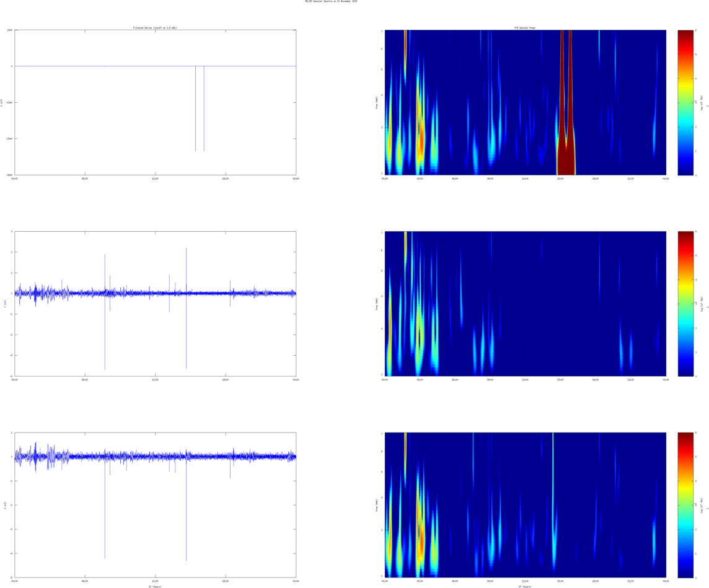
Task: Click the 'Z (nT)' vertical axis label
Action: pos(5,505)
